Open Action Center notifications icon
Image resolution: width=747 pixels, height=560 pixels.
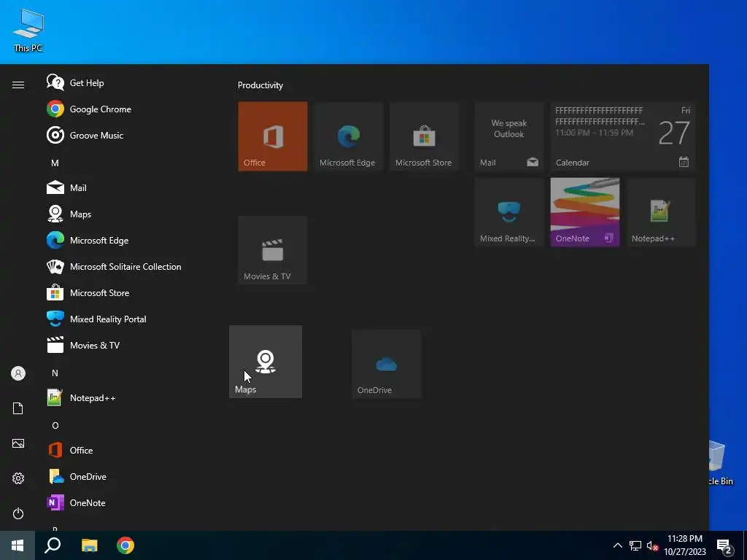click(x=724, y=547)
